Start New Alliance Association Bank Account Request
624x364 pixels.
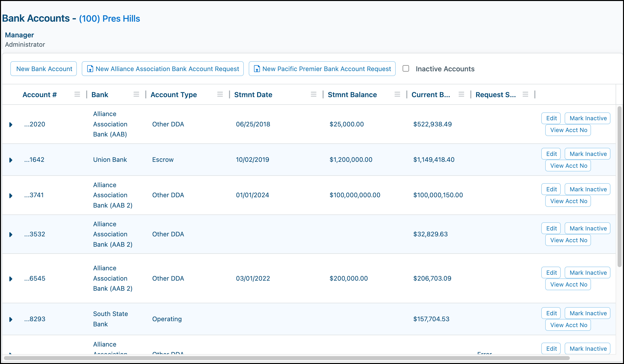click(x=163, y=69)
